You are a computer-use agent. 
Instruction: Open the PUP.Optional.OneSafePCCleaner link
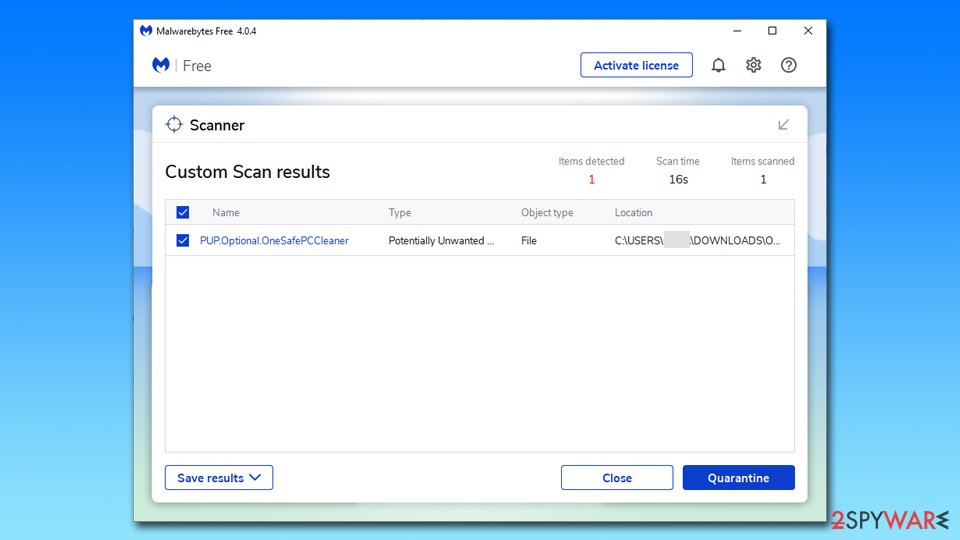[x=274, y=241]
